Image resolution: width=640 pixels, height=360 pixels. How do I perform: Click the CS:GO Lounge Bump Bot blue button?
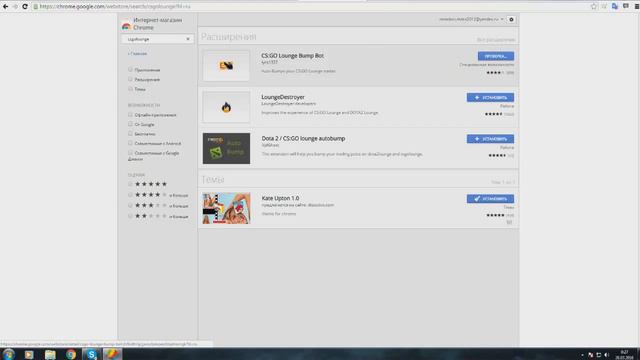coord(496,56)
